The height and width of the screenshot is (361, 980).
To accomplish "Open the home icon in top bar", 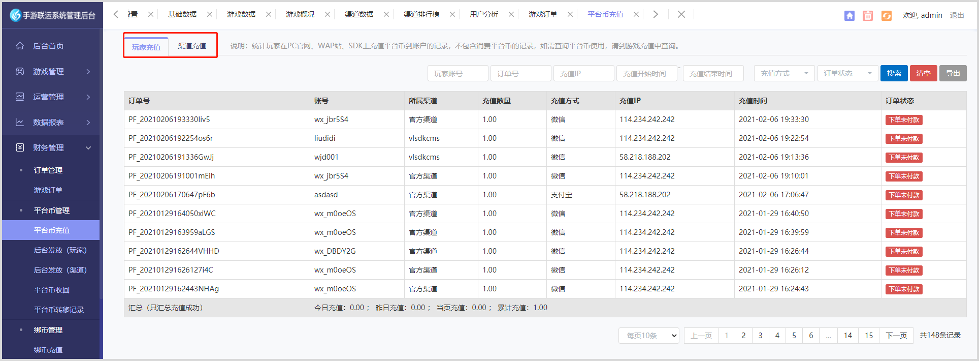I will click(850, 16).
